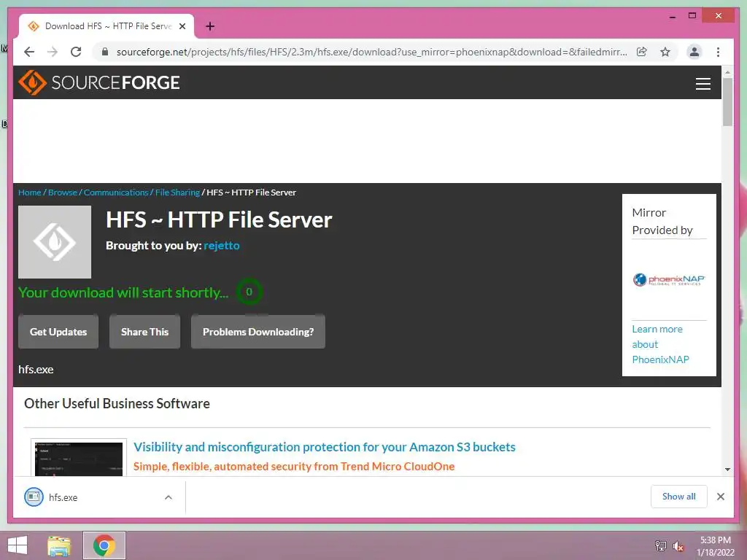Go to the Home breadcrumb
This screenshot has height=560, width=747.
(29, 192)
